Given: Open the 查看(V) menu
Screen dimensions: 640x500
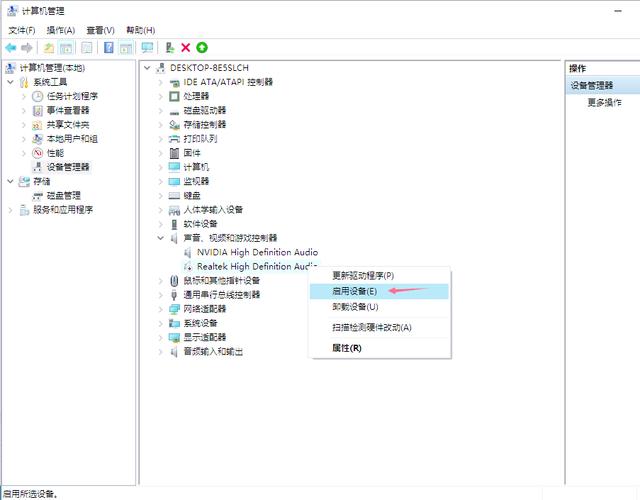Looking at the screenshot, I should pos(100,30).
